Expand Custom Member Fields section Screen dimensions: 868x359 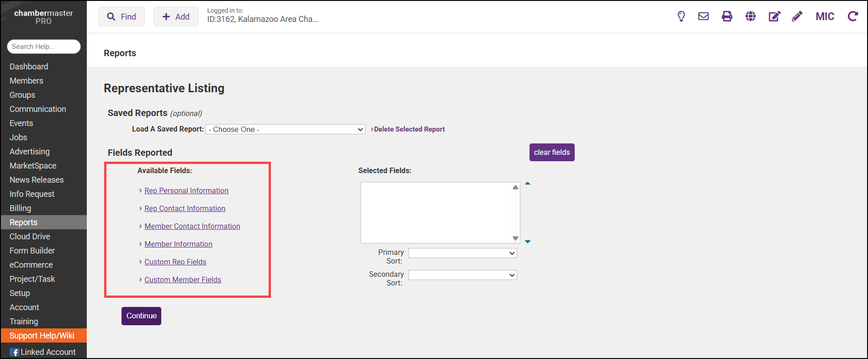point(183,280)
